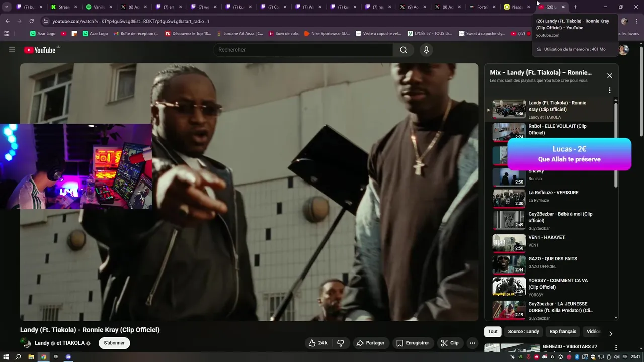This screenshot has height=362, width=644.
Task: Switch to the Stream Kick tab
Action: point(64,7)
